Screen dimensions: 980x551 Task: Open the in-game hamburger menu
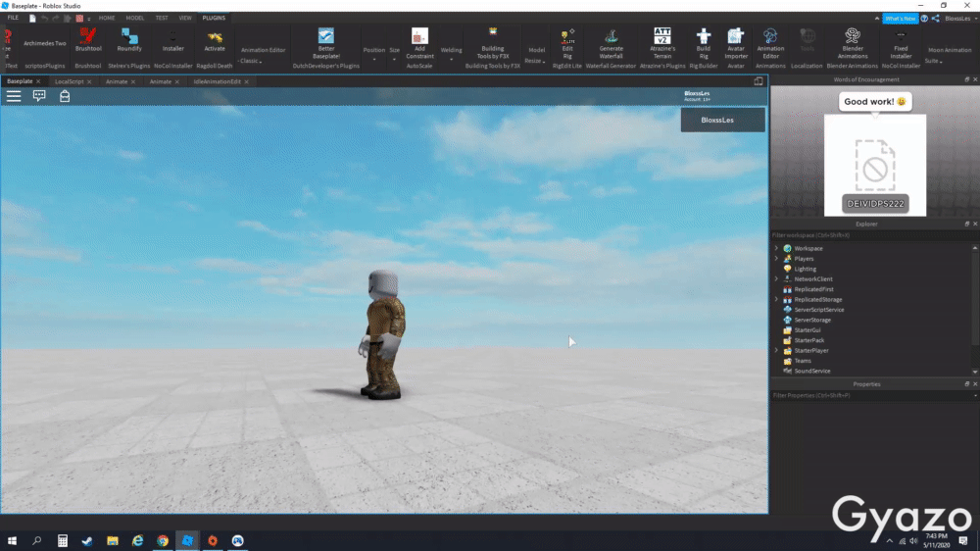(x=14, y=96)
